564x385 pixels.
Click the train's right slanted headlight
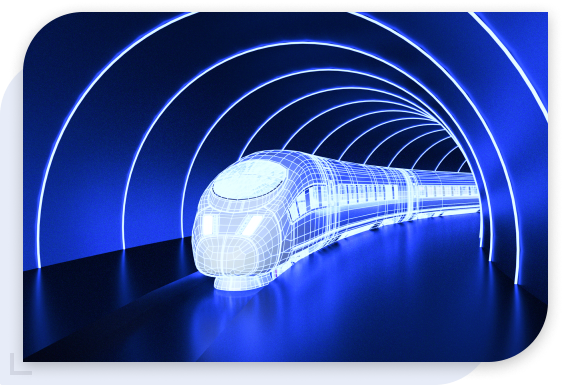[x=253, y=224]
